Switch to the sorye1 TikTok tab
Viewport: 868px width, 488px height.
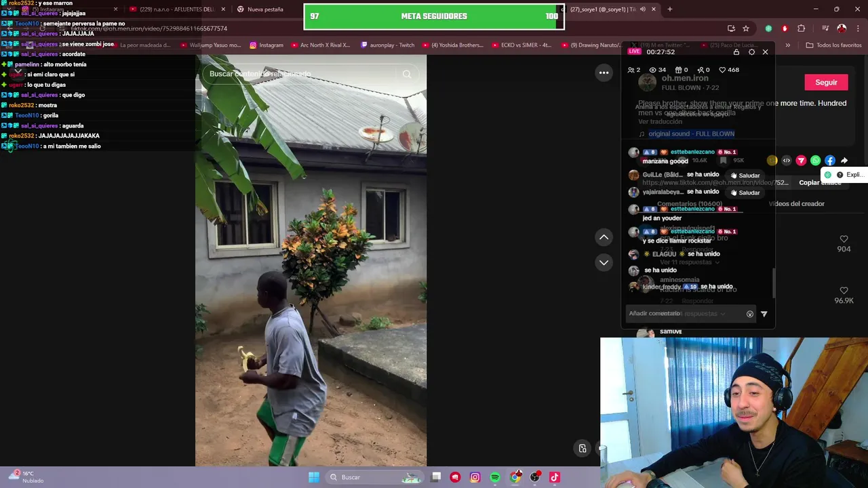click(x=610, y=9)
